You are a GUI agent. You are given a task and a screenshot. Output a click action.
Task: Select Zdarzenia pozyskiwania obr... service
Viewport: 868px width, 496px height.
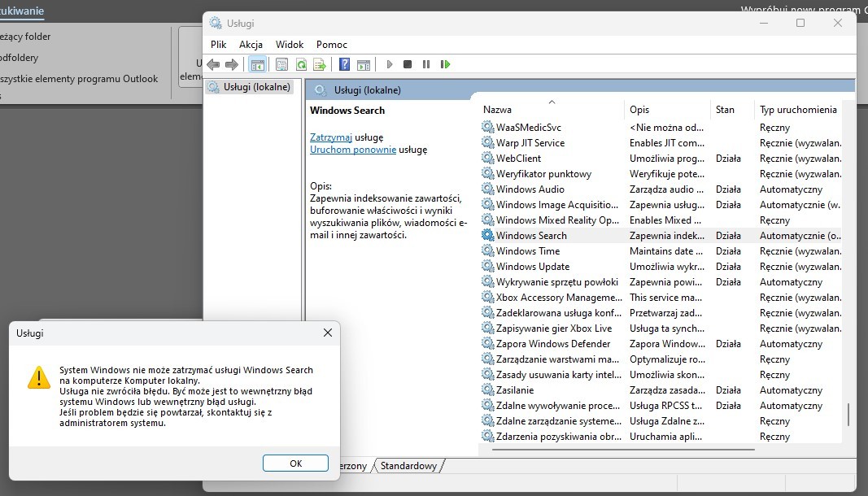tap(661, 436)
